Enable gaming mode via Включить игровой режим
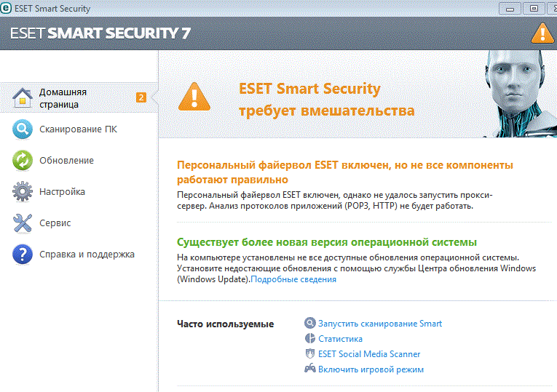This screenshot has height=392, width=557. coord(371,369)
